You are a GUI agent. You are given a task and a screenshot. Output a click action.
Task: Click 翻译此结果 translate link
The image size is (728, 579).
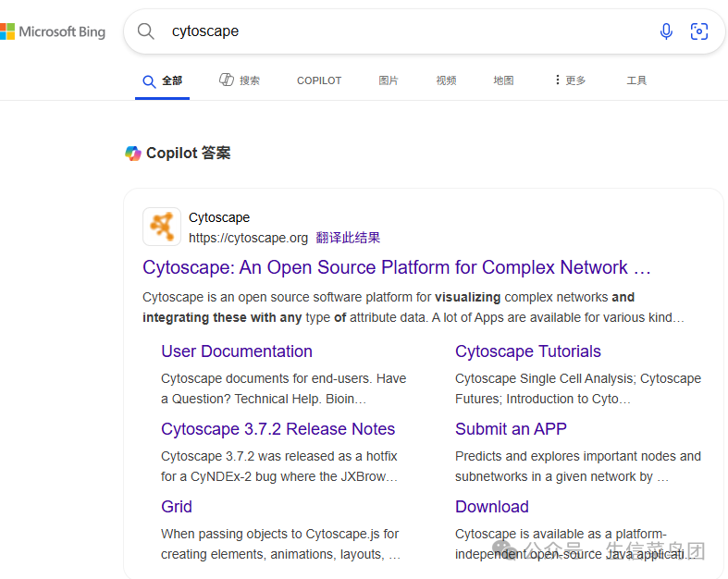click(348, 238)
